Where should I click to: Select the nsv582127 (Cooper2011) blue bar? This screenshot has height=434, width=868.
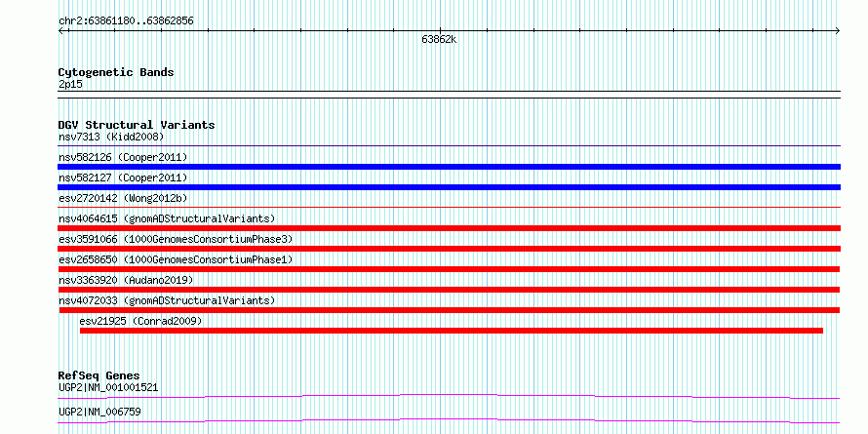coord(449,187)
